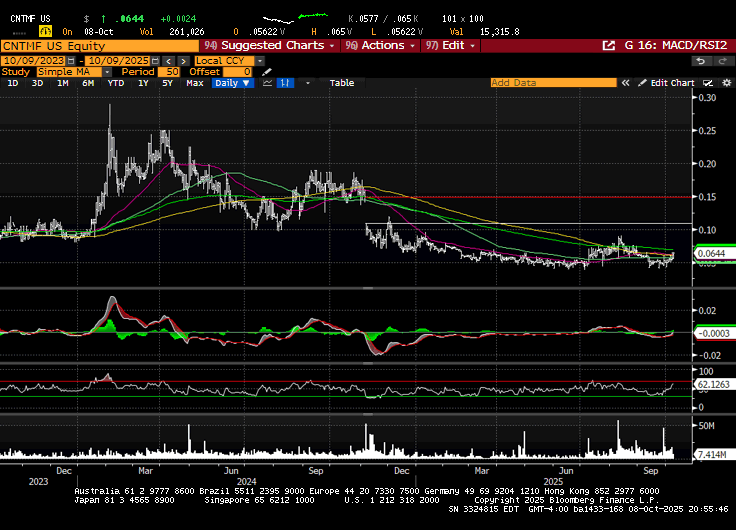
Task: Click the 0.0644 last price axis label
Action: pos(713,253)
